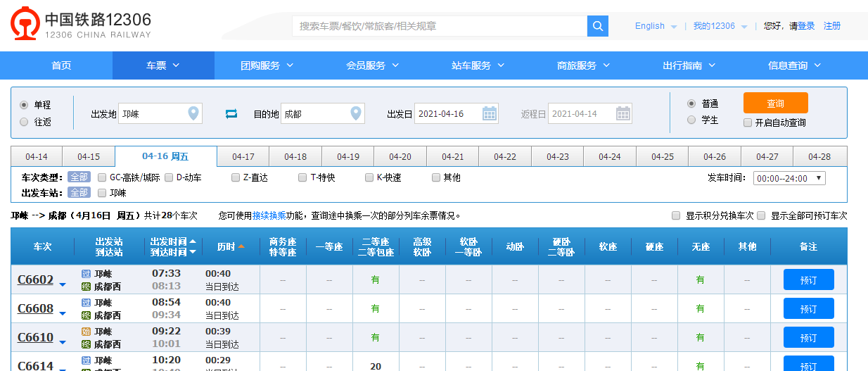Open the 首页 home menu item
The width and height of the screenshot is (868, 371).
61,65
